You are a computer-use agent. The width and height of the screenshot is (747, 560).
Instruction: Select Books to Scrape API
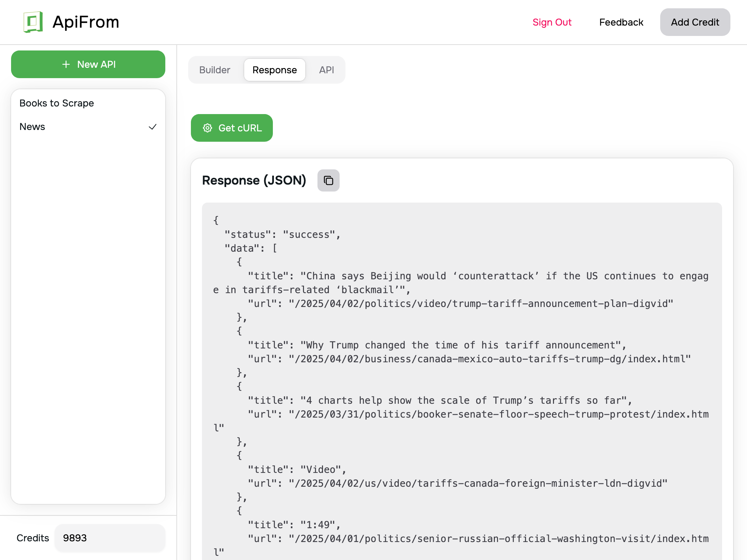pyautogui.click(x=88, y=103)
